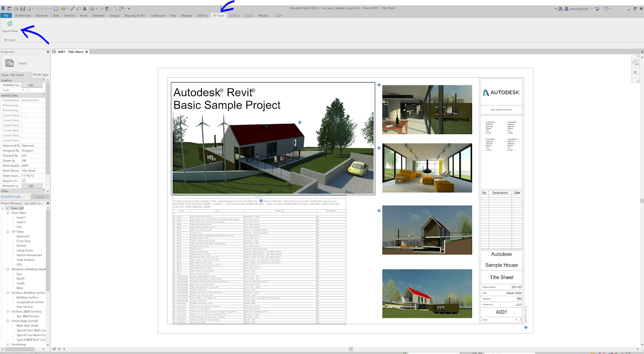Select Main Stair Detail in Project Browser
This screenshot has height=354, width=644.
click(27, 325)
